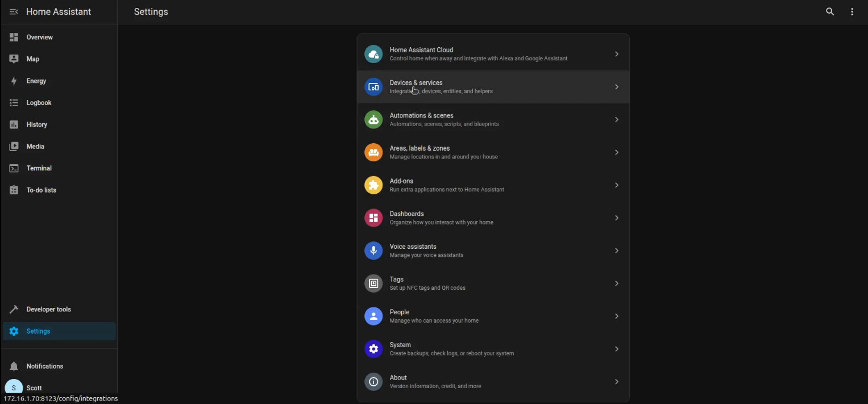Viewport: 868px width, 404px height.
Task: Open the three-dot overflow menu
Action: (x=852, y=12)
